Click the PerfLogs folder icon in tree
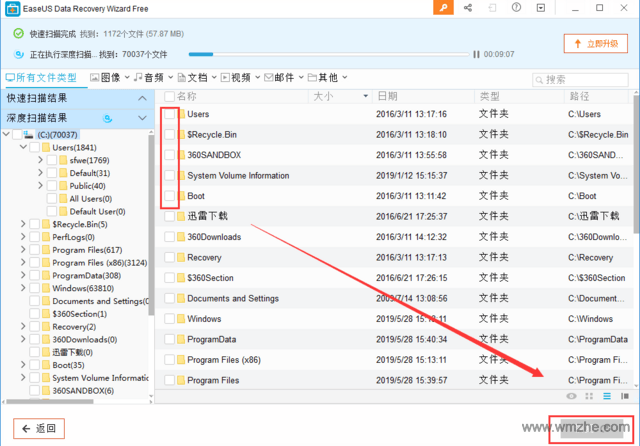 click(x=46, y=237)
